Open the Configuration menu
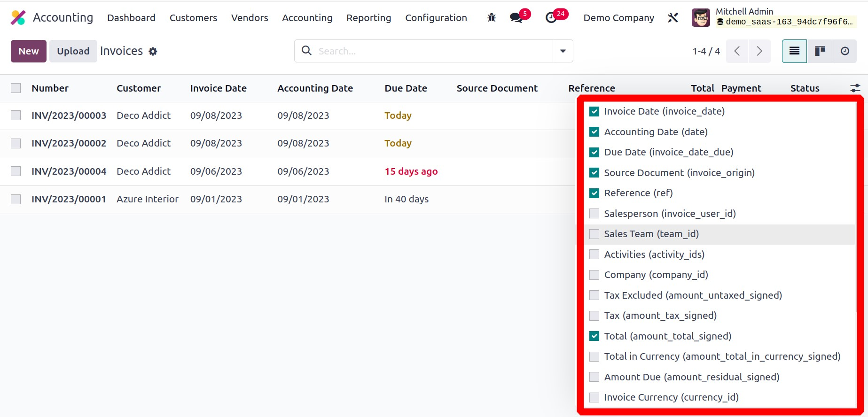The height and width of the screenshot is (417, 868). [436, 18]
